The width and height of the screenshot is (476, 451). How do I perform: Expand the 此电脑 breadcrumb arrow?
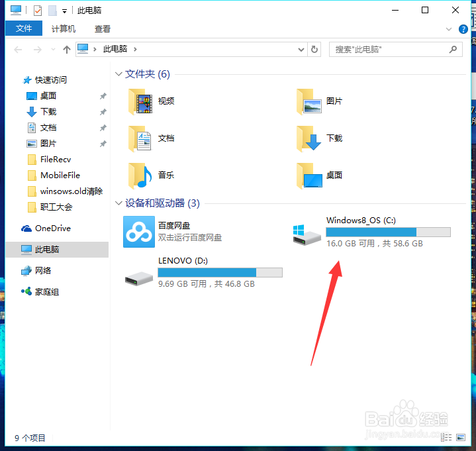coord(136,49)
